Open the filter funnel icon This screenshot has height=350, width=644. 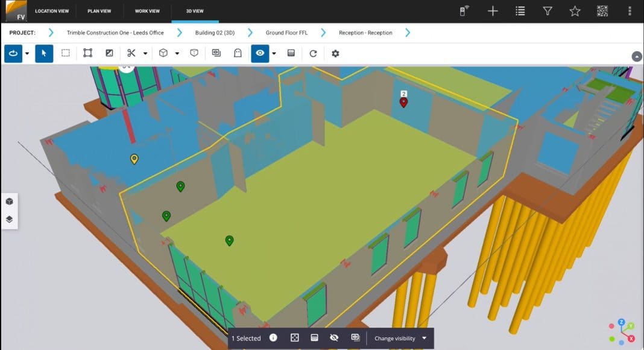click(x=548, y=11)
